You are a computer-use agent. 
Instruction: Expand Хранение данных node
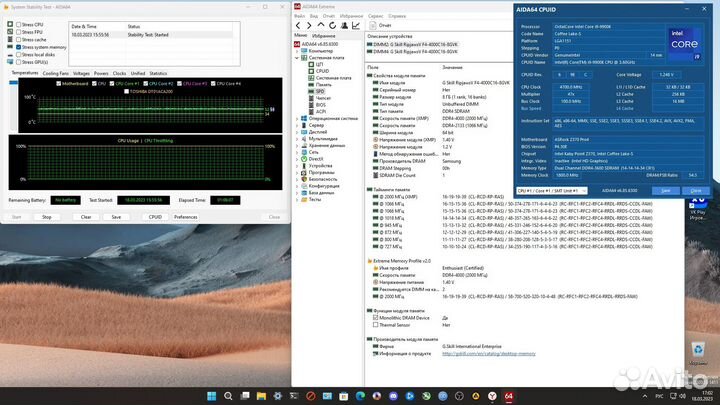(297, 146)
